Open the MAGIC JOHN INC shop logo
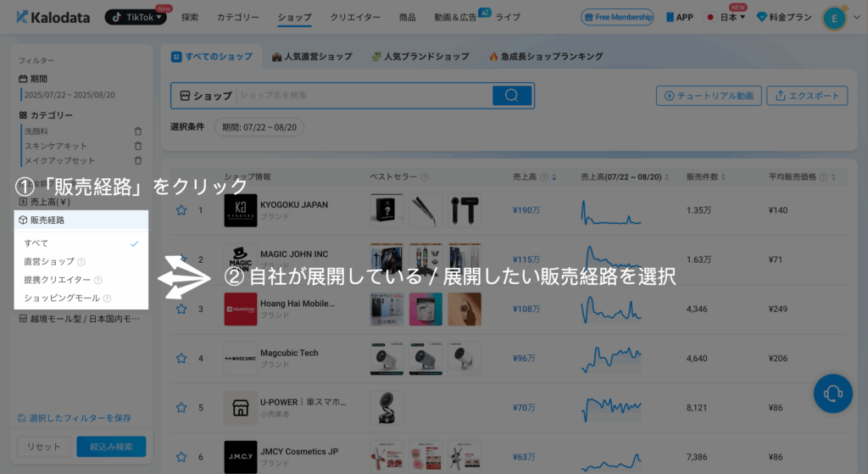 point(240,259)
